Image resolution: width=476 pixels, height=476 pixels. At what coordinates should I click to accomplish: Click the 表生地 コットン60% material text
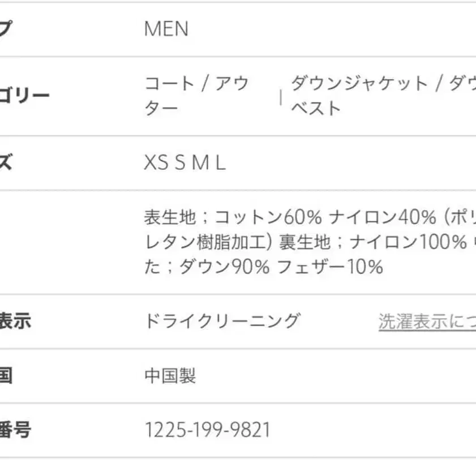pyautogui.click(x=233, y=217)
